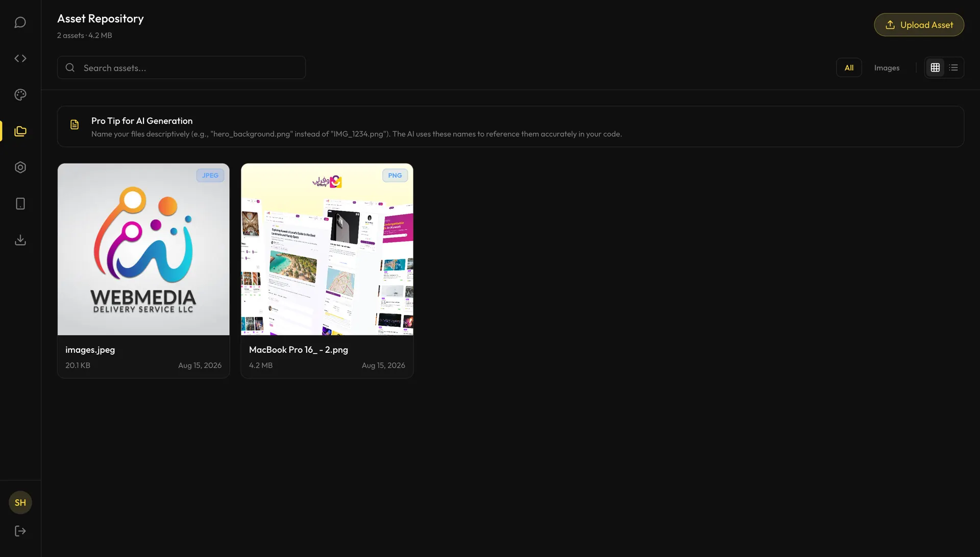Switch to grid view
980x557 pixels.
(935, 67)
